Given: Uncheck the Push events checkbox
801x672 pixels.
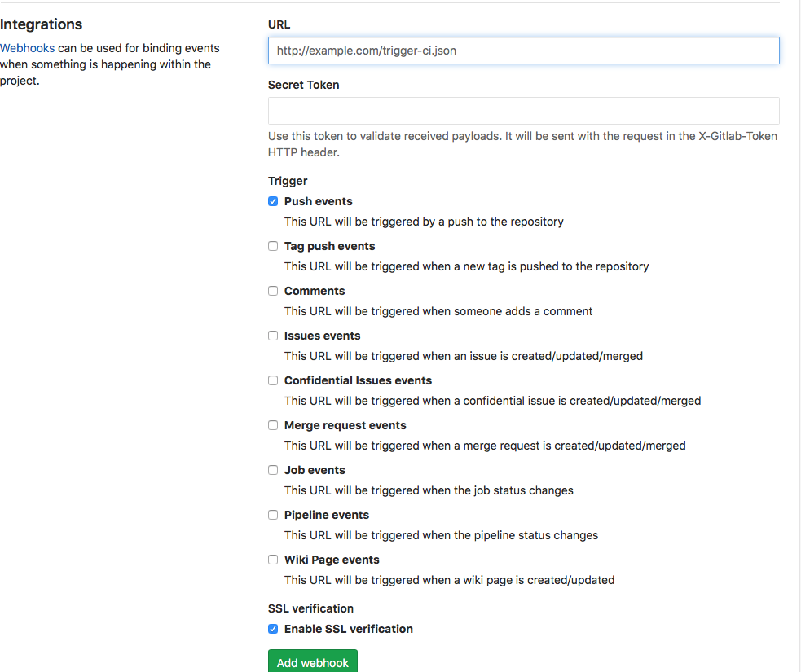Looking at the screenshot, I should [x=273, y=201].
